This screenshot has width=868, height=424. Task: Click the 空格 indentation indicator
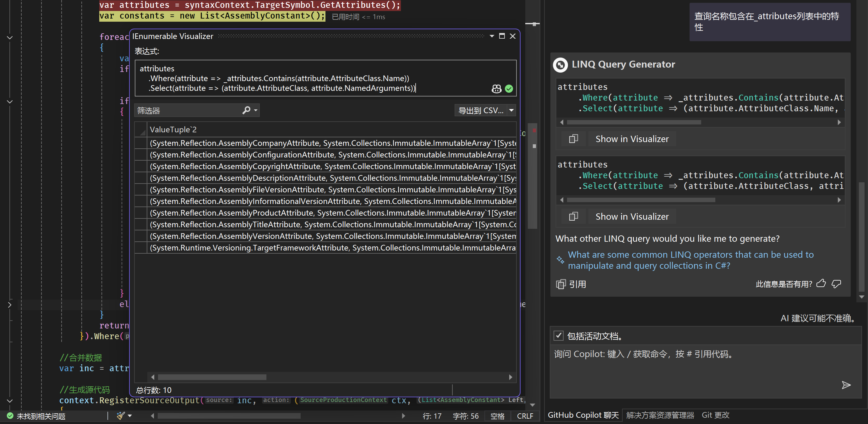tap(497, 416)
